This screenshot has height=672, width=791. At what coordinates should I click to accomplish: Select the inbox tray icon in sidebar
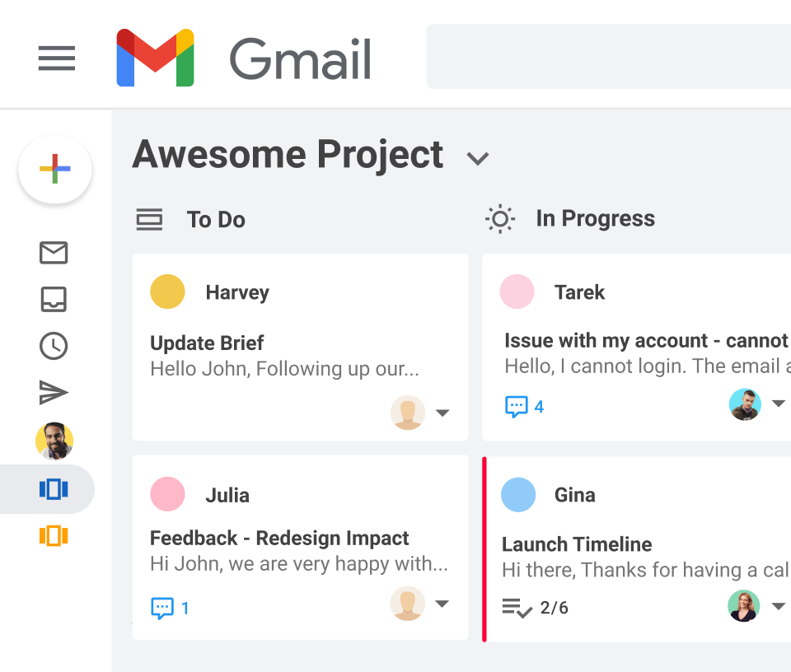53,300
